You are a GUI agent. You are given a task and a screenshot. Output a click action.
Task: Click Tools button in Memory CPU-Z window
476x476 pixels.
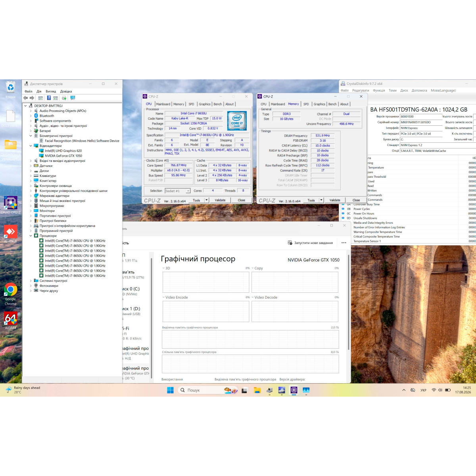point(311,200)
